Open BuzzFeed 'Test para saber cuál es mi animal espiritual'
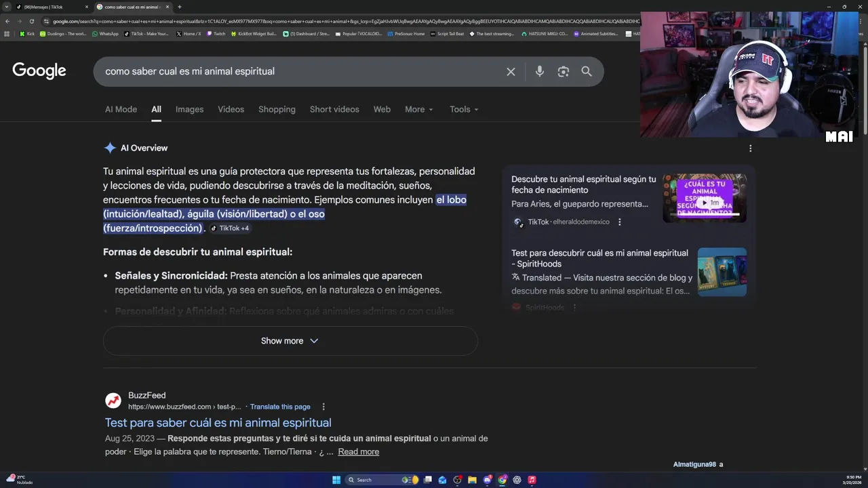Image resolution: width=868 pixels, height=488 pixels. point(218,423)
